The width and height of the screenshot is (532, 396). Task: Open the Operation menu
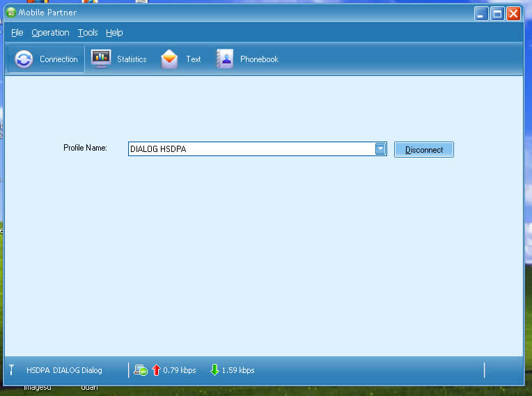pos(50,33)
